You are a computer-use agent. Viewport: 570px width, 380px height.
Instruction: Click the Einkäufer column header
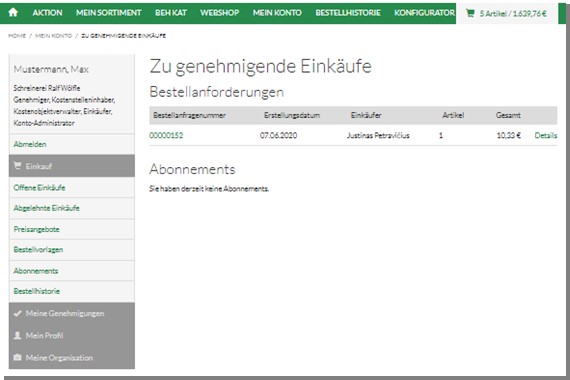366,115
